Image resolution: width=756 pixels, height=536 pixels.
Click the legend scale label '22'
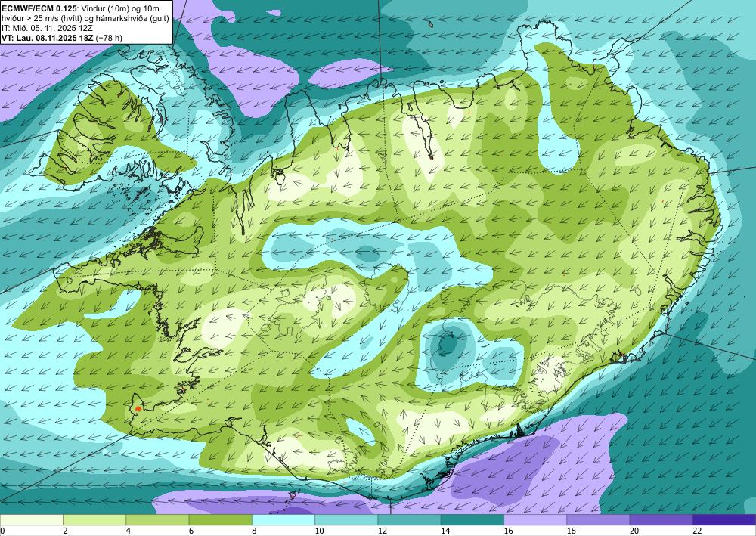click(x=697, y=531)
